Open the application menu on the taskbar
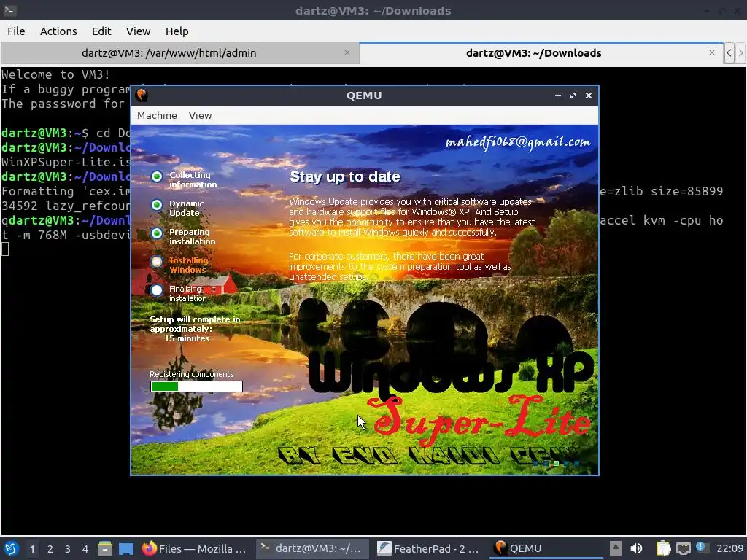 coord(12,548)
